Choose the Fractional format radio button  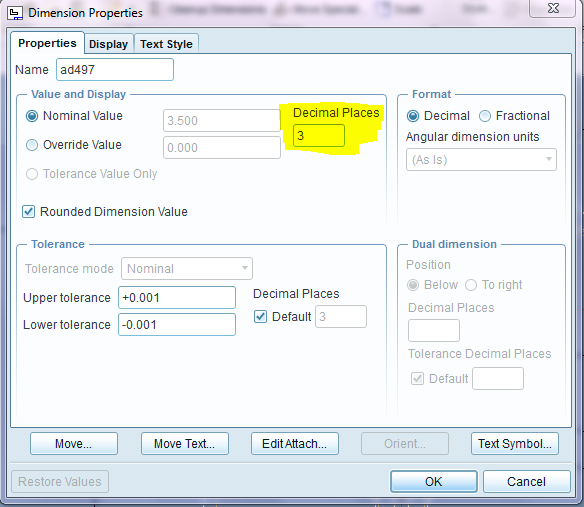coord(485,116)
